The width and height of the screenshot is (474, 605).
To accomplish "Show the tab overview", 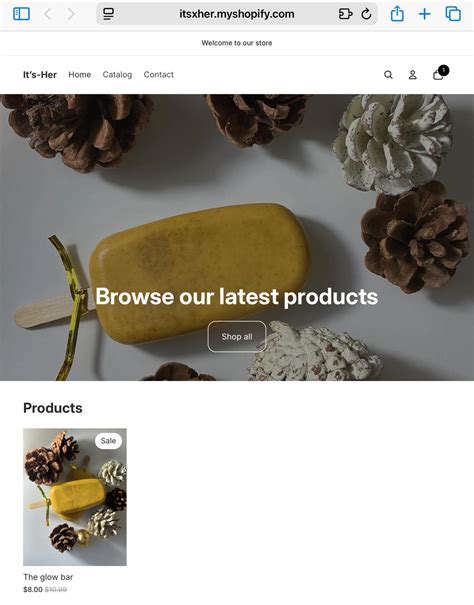I will [453, 14].
